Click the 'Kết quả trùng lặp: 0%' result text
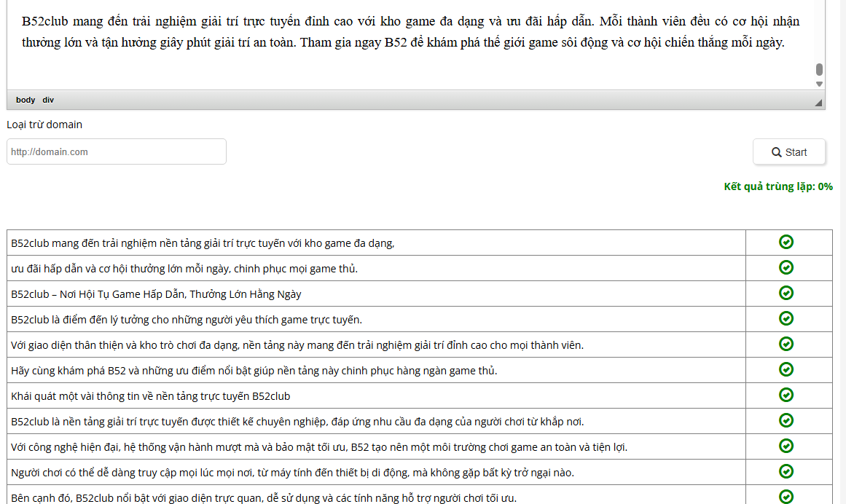846x504 pixels. [778, 186]
